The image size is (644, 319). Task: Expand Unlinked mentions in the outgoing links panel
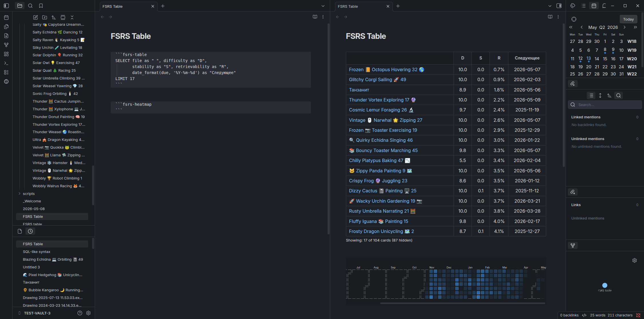point(588,218)
